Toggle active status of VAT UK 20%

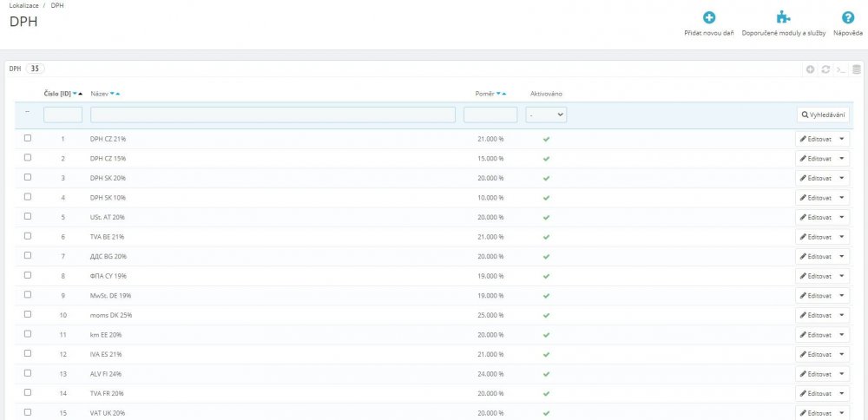click(546, 413)
